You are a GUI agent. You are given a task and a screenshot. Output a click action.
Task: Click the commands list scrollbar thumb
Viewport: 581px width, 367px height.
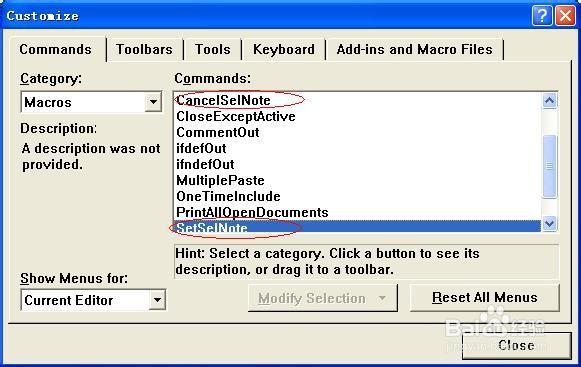pyautogui.click(x=550, y=166)
